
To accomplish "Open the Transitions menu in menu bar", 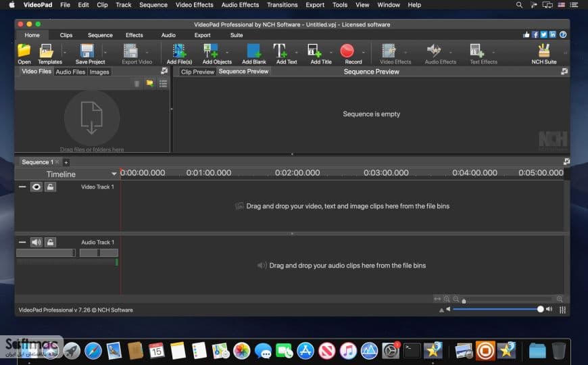I will tap(283, 5).
